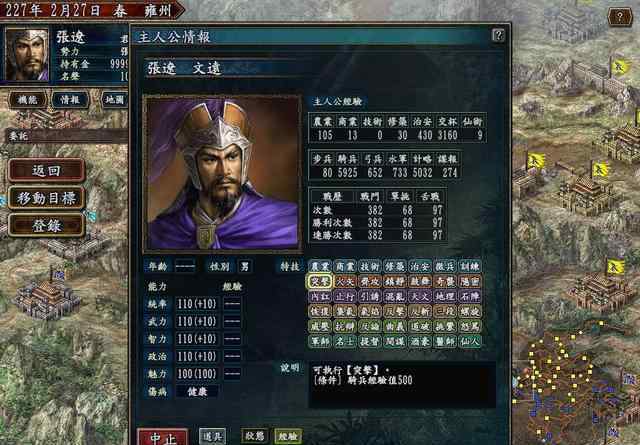640x445 pixels.
Task: Switch to the 道具 tab
Action: pos(212,436)
